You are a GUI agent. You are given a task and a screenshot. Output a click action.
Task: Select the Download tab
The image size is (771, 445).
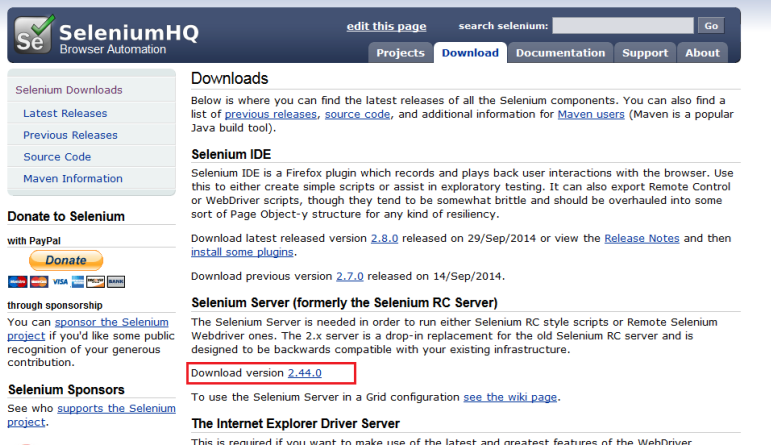pos(470,53)
